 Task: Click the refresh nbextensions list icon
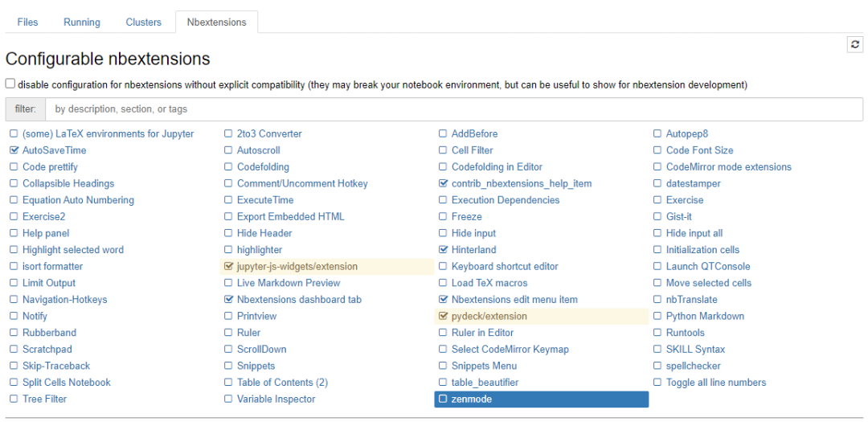pyautogui.click(x=854, y=45)
